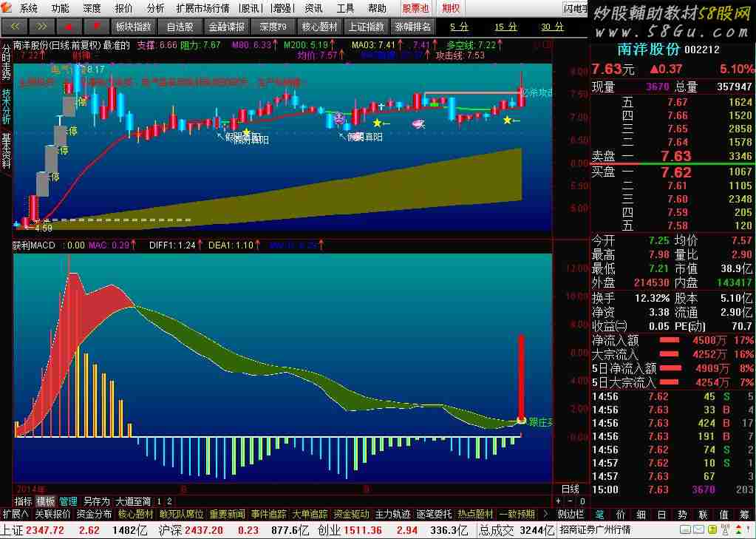This screenshot has height=539, width=756.
Task: Open the 关联报价 bottom tab
Action: click(52, 515)
